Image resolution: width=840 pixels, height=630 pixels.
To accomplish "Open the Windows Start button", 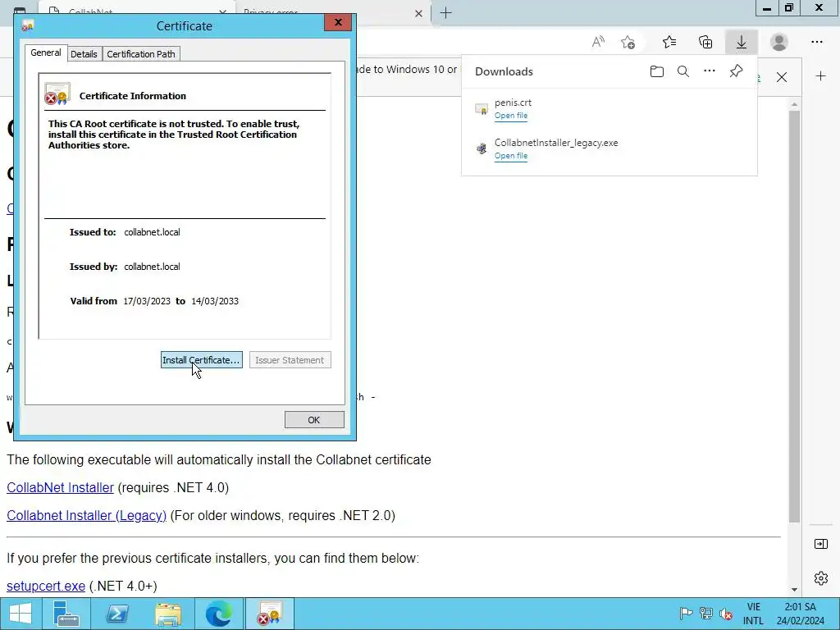I will 21,614.
